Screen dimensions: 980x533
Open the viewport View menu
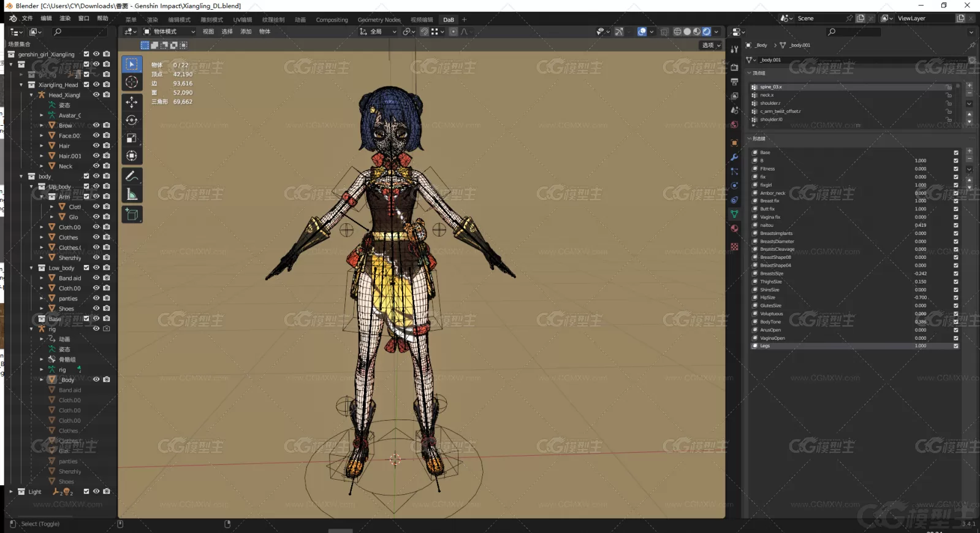click(x=208, y=32)
